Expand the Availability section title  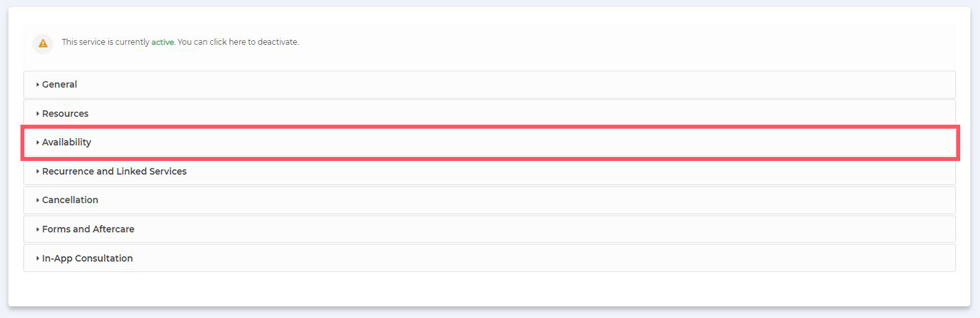click(x=67, y=143)
